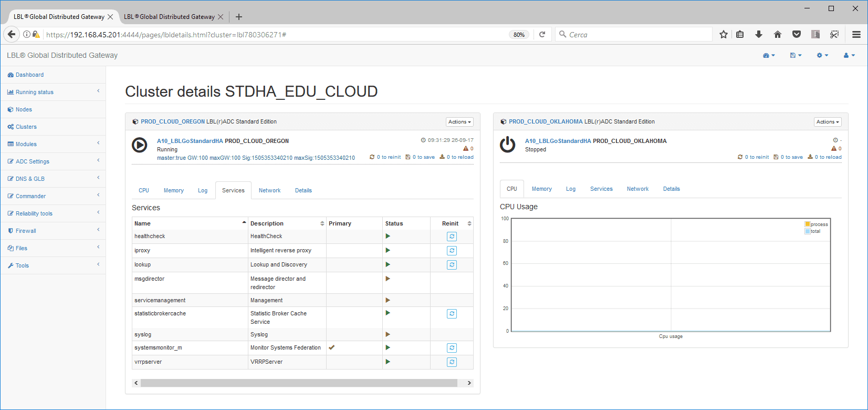This screenshot has height=410, width=868.
Task: Switch to the Oregon Network tab
Action: [270, 190]
